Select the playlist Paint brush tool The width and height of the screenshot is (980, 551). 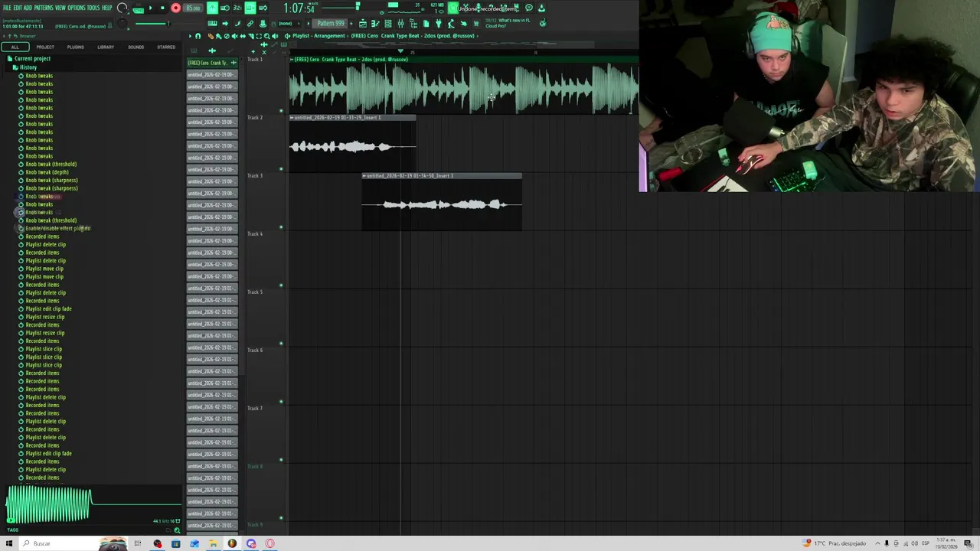tap(218, 36)
